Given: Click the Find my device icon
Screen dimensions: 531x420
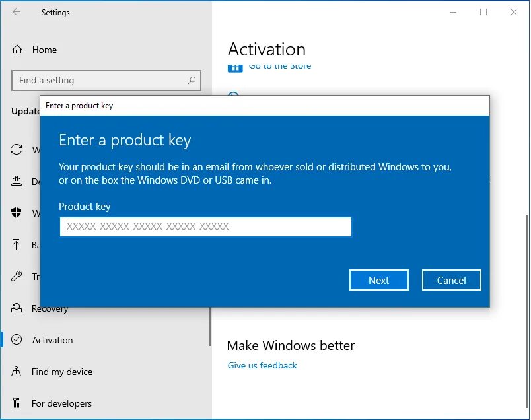Looking at the screenshot, I should [17, 372].
